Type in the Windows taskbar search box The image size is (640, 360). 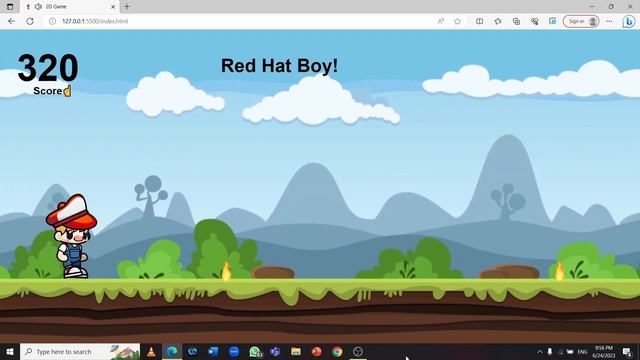(x=80, y=351)
